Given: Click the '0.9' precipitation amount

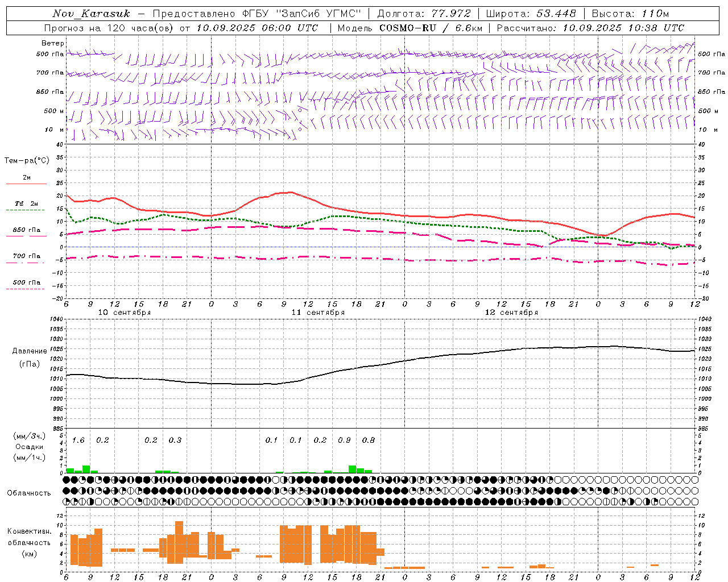Looking at the screenshot, I should pyautogui.click(x=344, y=440).
